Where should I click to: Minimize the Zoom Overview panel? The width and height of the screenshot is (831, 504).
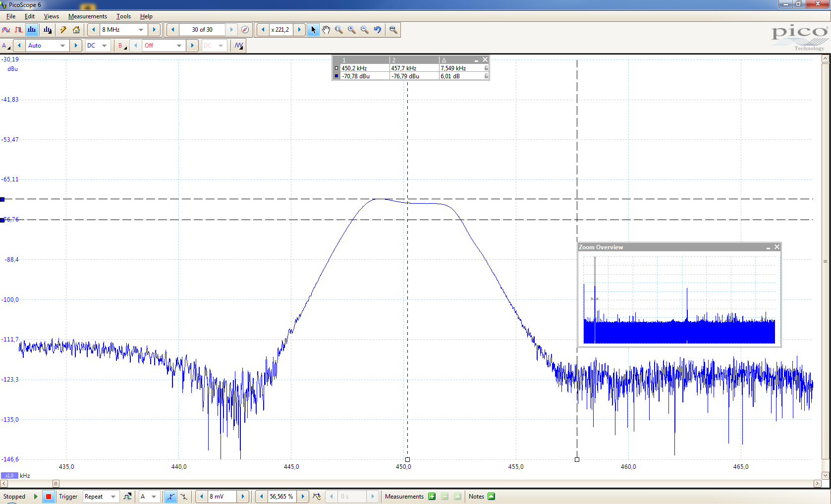click(x=769, y=247)
